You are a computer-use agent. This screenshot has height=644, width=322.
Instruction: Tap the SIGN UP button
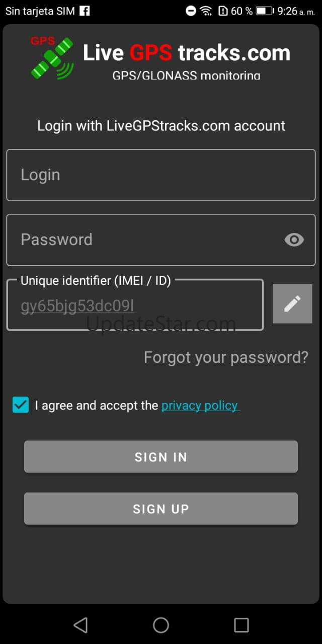tap(161, 509)
